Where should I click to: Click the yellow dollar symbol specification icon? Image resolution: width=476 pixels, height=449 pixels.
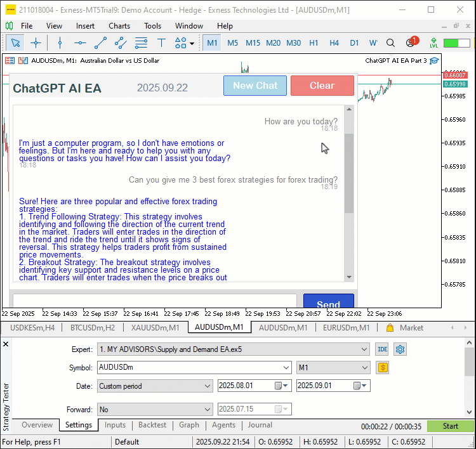pyautogui.click(x=383, y=368)
